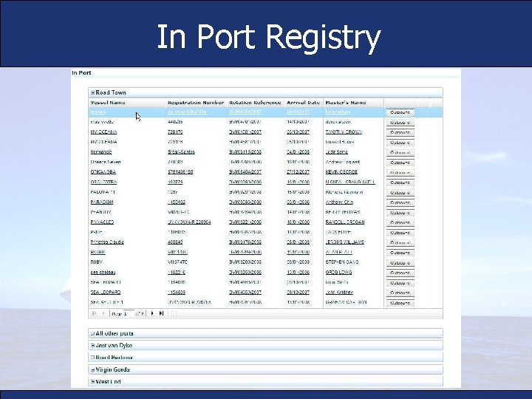Open the KEVIN GEORGE master link

click(341, 172)
